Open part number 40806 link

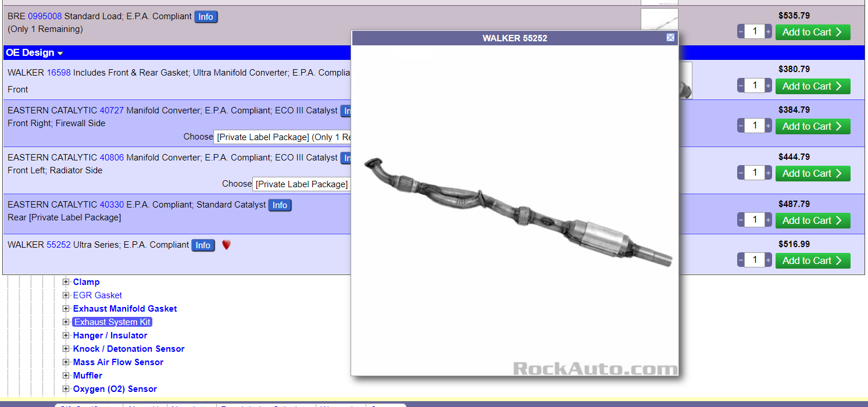tap(112, 158)
